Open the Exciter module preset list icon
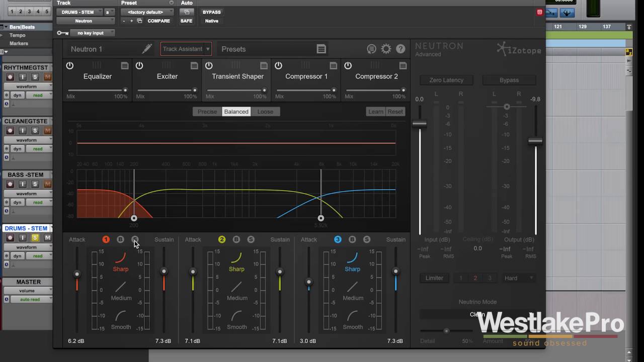 (x=194, y=66)
